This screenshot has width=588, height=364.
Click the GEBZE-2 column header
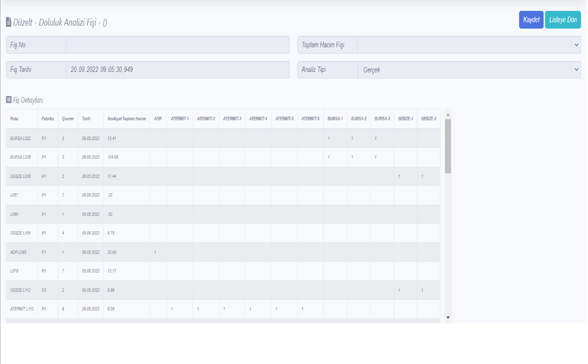[x=428, y=119]
